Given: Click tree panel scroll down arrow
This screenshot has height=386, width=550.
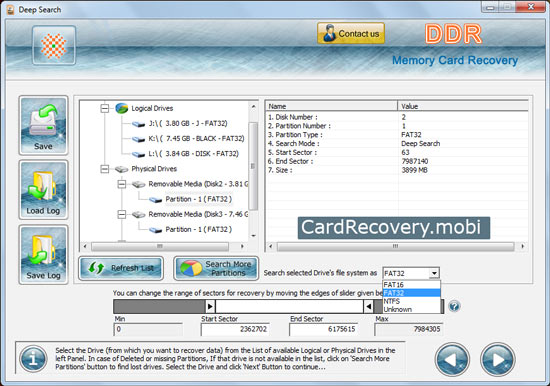Looking at the screenshot, I should click(253, 236).
